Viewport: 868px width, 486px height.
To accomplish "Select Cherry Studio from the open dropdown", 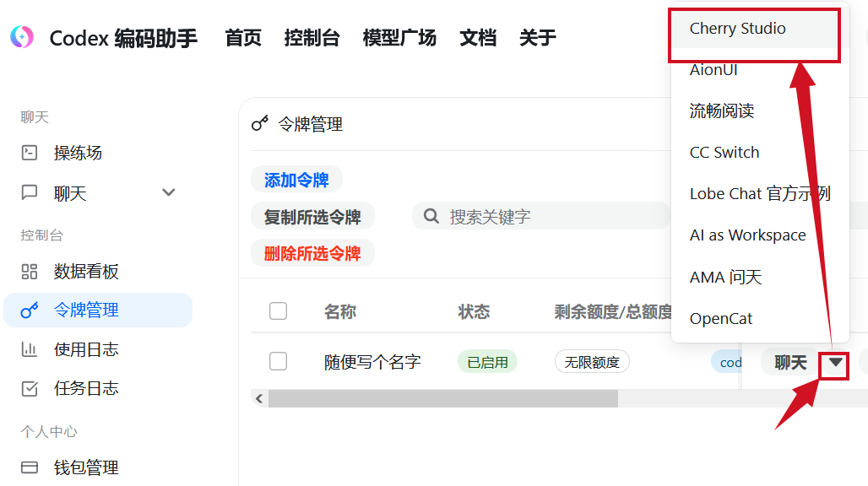I will [x=737, y=28].
